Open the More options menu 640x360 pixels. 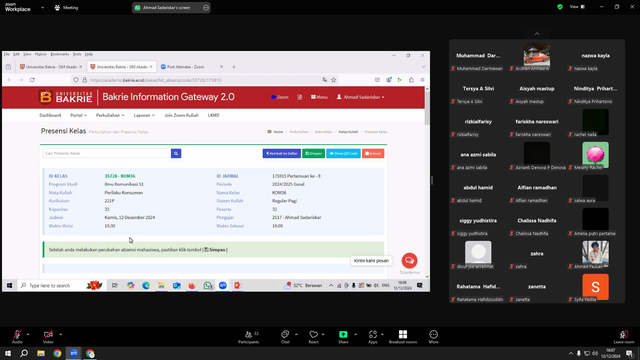click(433, 337)
